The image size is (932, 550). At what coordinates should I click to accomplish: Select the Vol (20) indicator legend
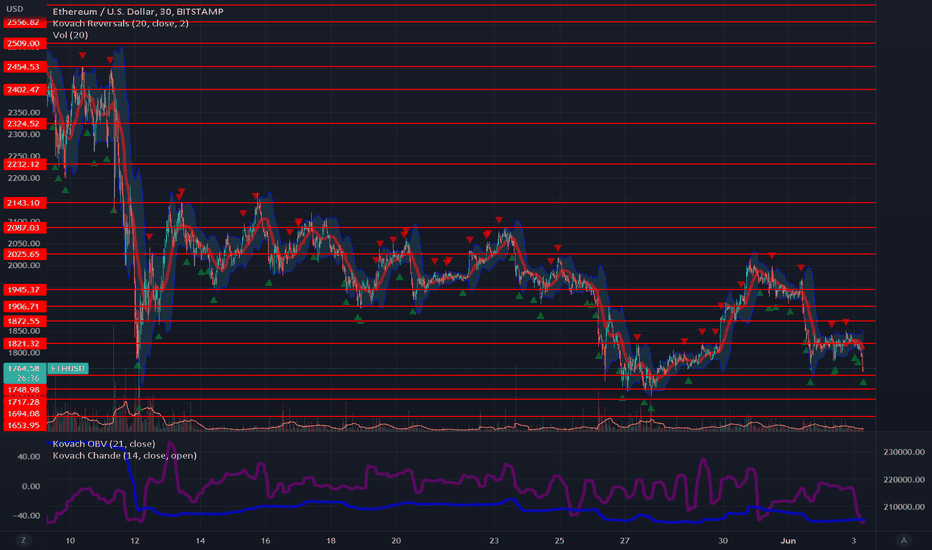(x=70, y=35)
